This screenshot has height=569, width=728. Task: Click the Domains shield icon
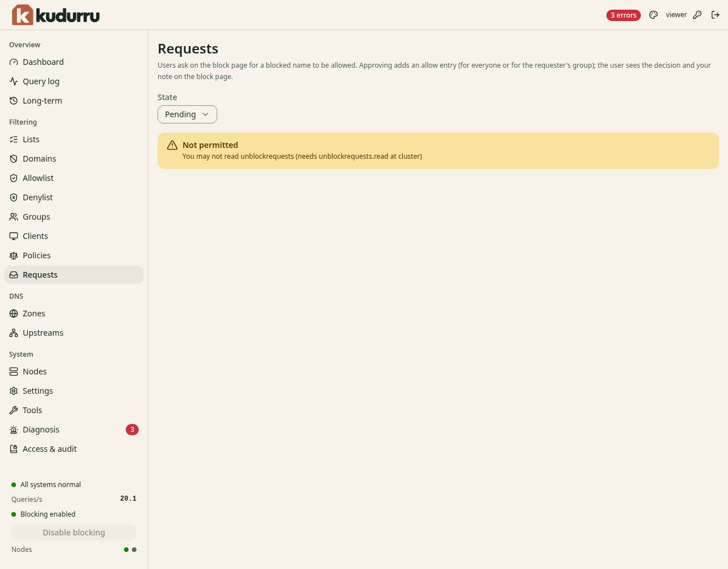14,159
